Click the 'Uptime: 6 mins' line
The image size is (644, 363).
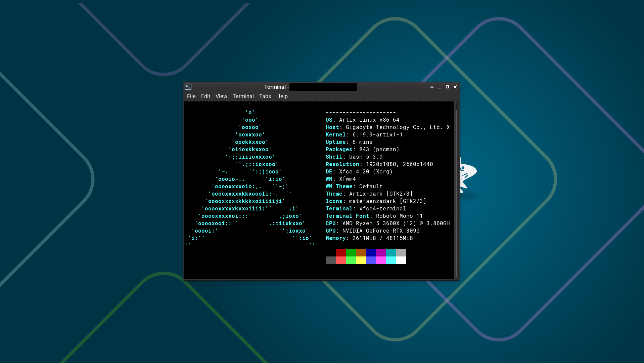click(x=349, y=142)
